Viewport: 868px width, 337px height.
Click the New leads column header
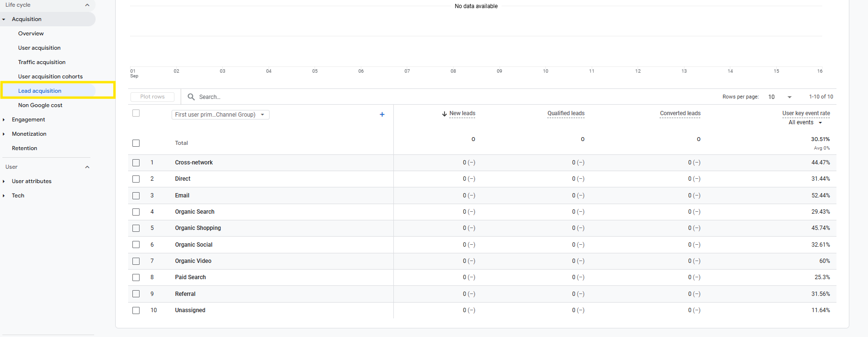[x=462, y=114]
